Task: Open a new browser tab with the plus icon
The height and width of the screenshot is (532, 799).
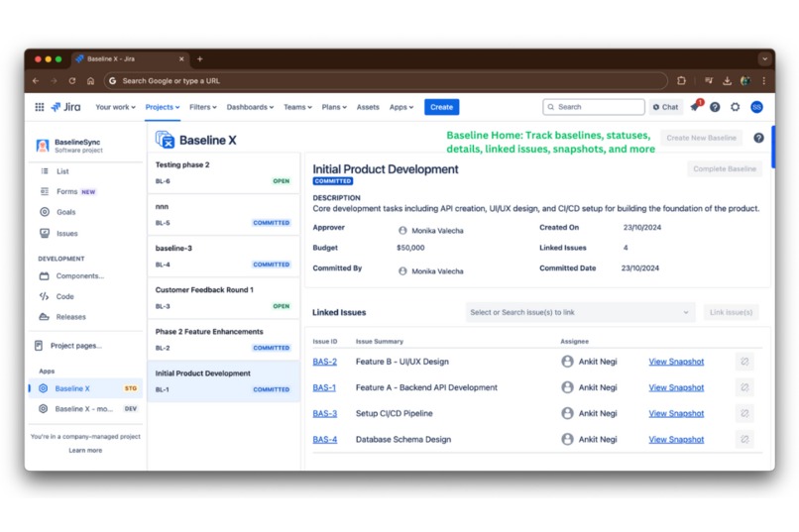Action: [200, 59]
